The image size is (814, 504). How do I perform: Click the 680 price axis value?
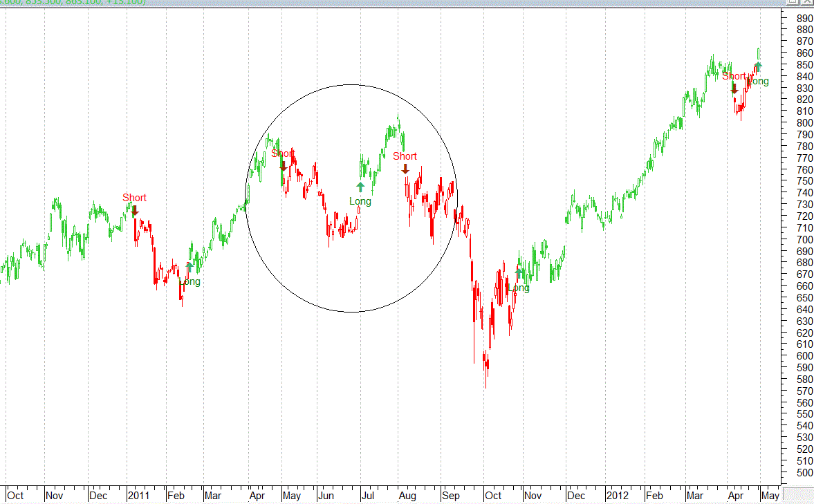click(x=804, y=263)
